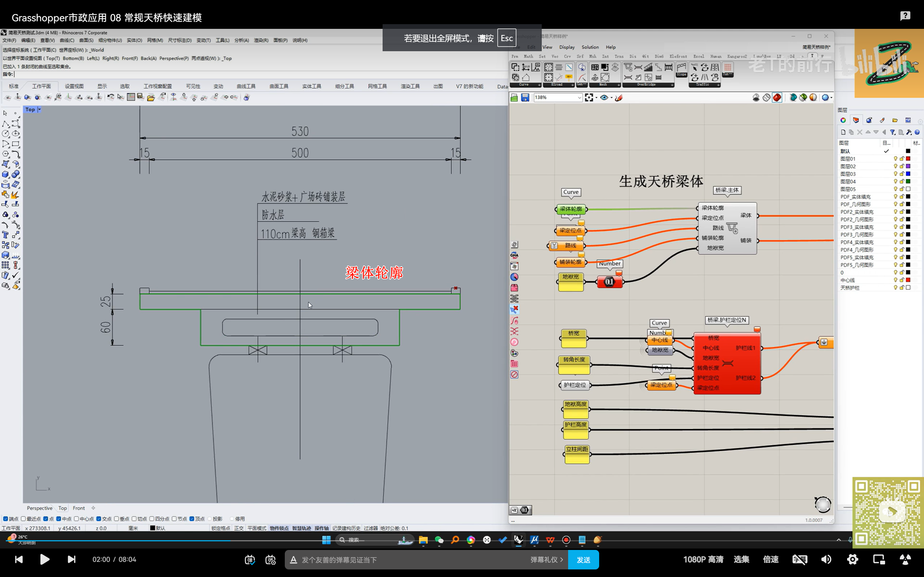The width and height of the screenshot is (924, 577).
Task: Open the 138% zoom level dropdown
Action: pyautogui.click(x=579, y=98)
